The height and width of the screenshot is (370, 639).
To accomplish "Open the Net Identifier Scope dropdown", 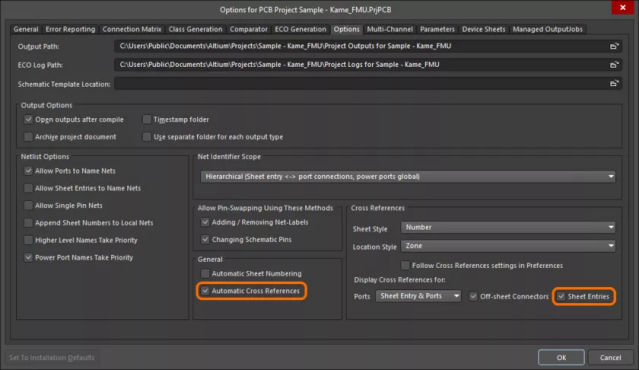I will pos(408,176).
